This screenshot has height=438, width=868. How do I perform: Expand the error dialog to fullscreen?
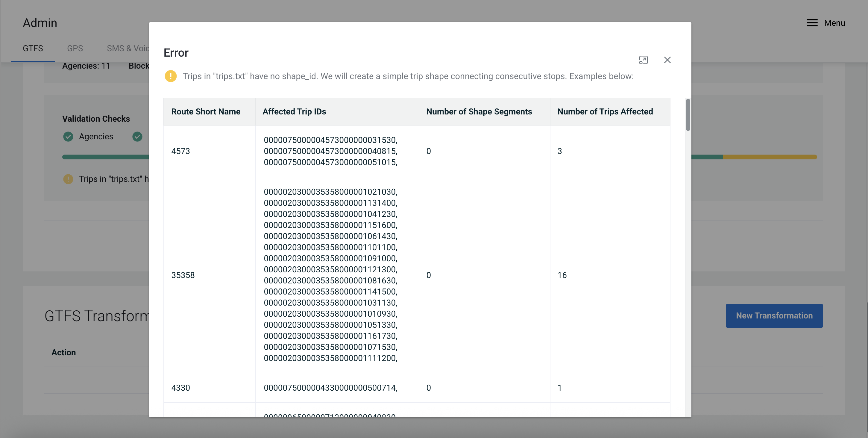coord(643,60)
